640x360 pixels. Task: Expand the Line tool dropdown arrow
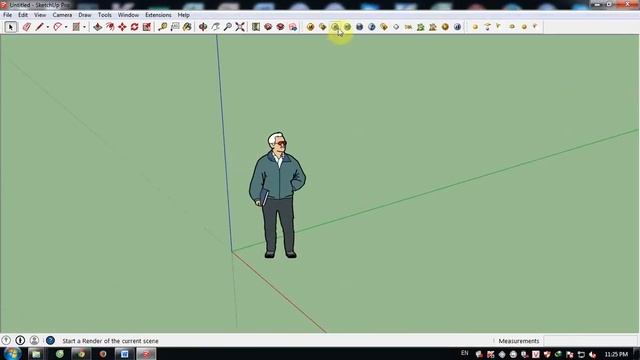coord(47,27)
